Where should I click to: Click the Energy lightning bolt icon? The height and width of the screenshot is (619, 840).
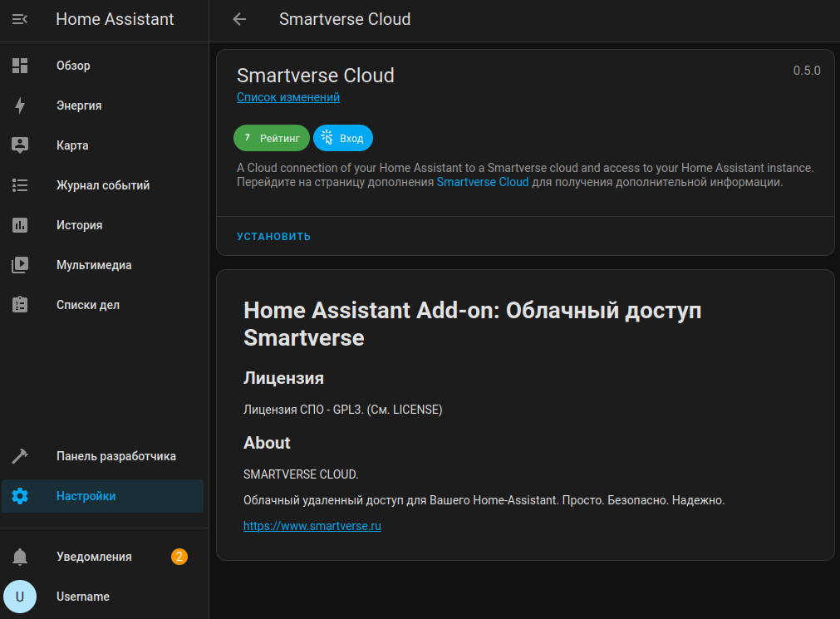(20, 106)
